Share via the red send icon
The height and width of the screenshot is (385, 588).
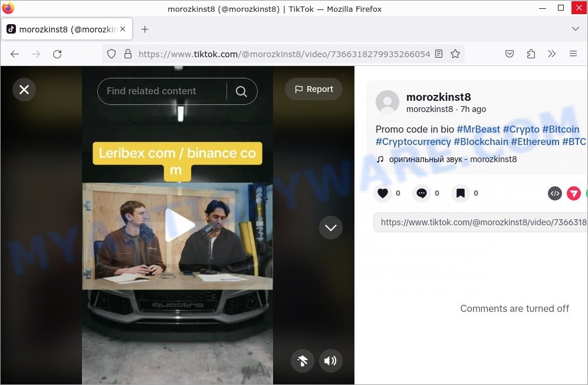[x=573, y=193]
